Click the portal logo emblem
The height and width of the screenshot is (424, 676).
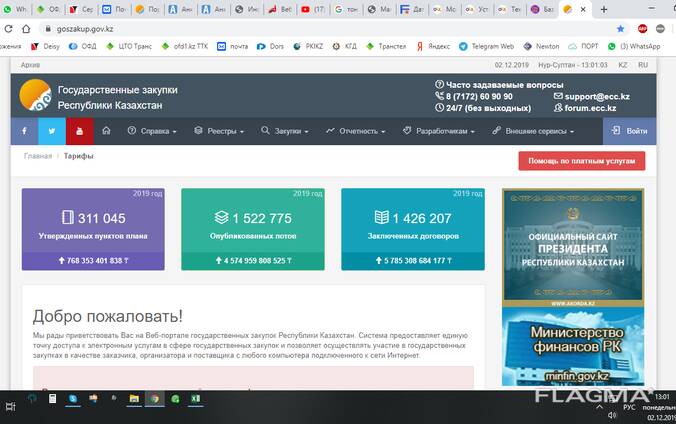35,95
